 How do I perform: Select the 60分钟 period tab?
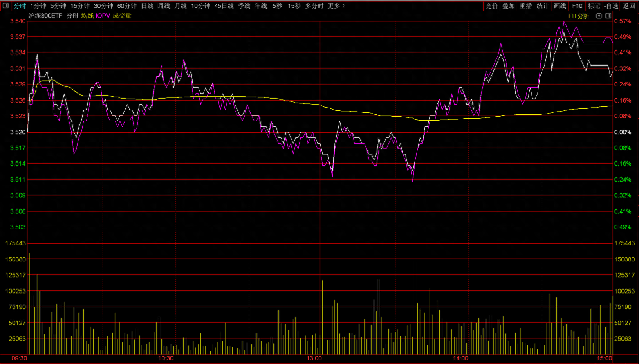[127, 6]
